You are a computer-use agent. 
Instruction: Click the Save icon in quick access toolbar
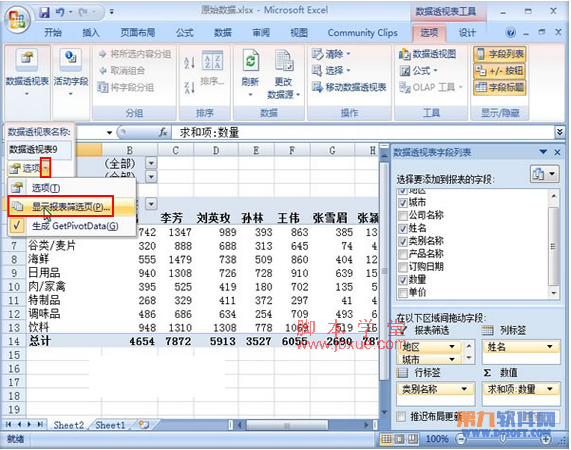point(44,12)
